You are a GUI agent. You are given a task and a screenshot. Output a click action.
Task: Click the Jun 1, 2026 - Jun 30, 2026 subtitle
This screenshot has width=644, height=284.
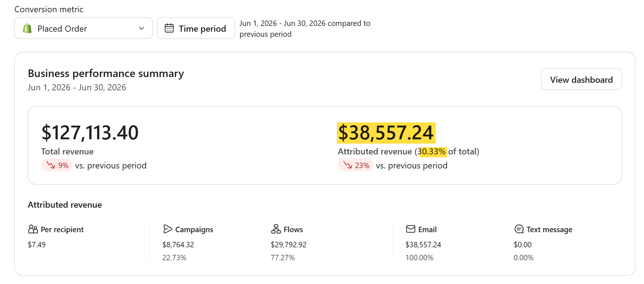click(77, 87)
